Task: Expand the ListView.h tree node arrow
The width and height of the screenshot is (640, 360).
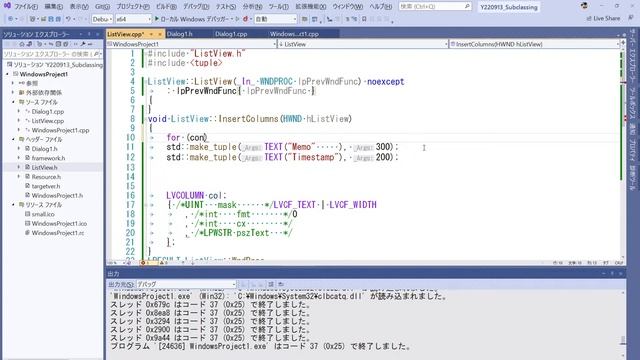Action: click(x=19, y=167)
